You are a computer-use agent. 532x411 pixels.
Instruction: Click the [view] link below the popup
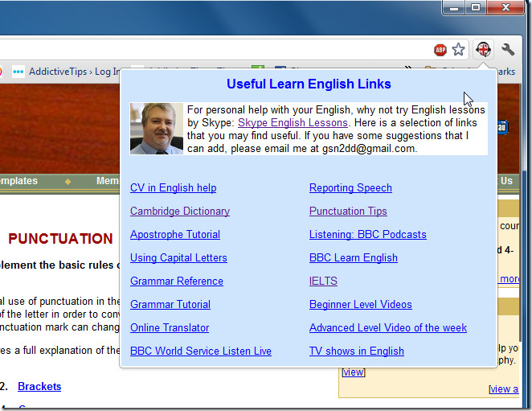pyautogui.click(x=354, y=372)
